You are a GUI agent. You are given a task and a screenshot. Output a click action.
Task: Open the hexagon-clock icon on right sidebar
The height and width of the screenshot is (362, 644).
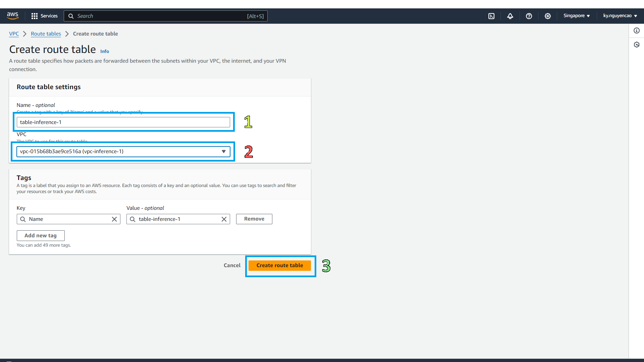pos(637,45)
